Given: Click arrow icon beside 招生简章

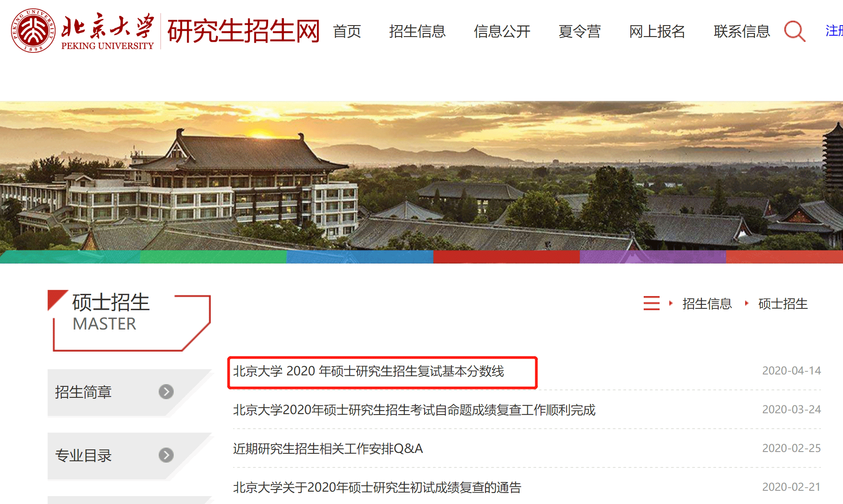Looking at the screenshot, I should pyautogui.click(x=166, y=392).
